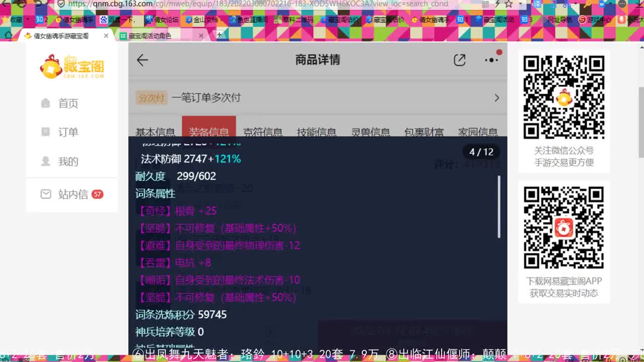
Task: Click the 4 / 12 page indicator
Action: click(x=481, y=152)
